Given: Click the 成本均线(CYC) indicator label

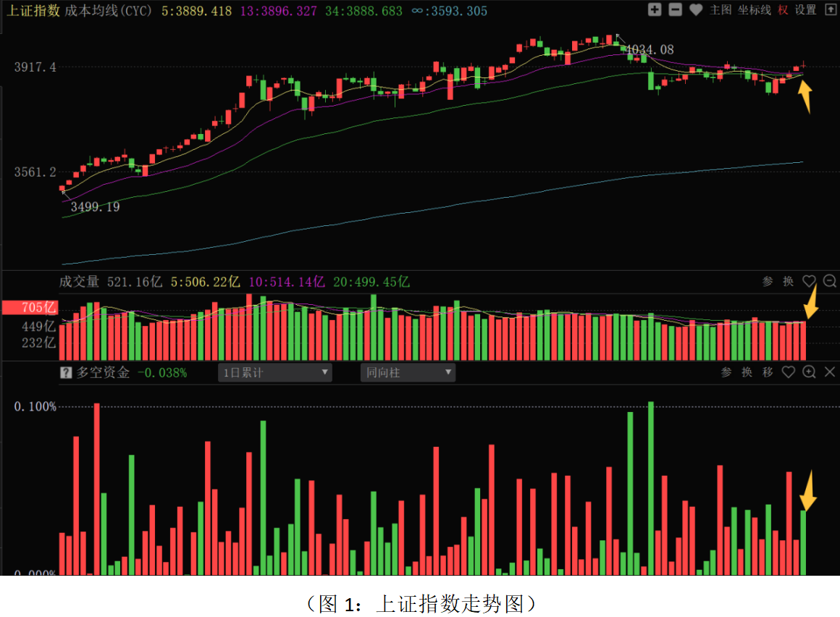Looking at the screenshot, I should pyautogui.click(x=109, y=11).
